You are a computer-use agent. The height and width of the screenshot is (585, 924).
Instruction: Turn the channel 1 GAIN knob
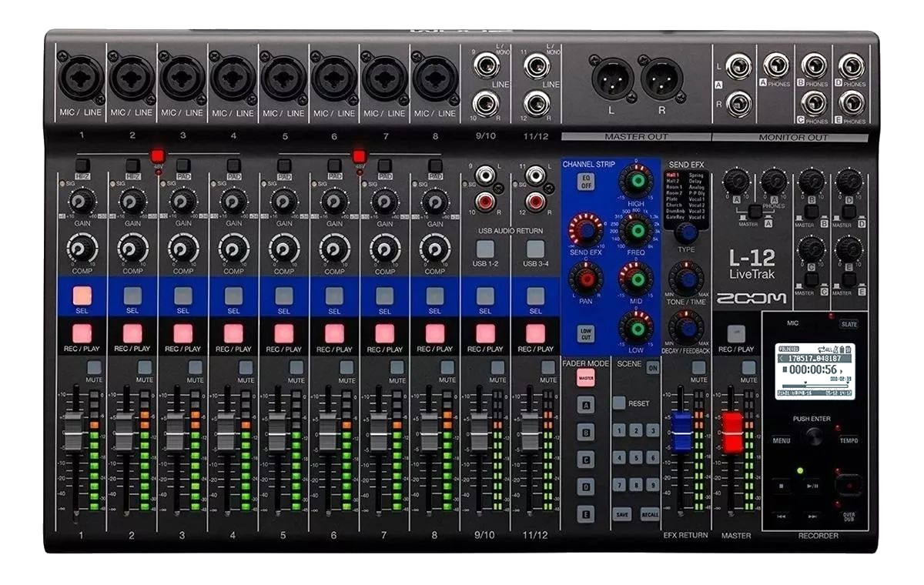pyautogui.click(x=82, y=202)
